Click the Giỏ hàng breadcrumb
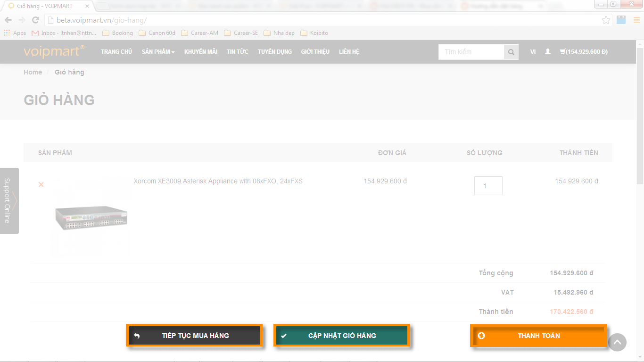Image resolution: width=644 pixels, height=362 pixels. coord(69,72)
